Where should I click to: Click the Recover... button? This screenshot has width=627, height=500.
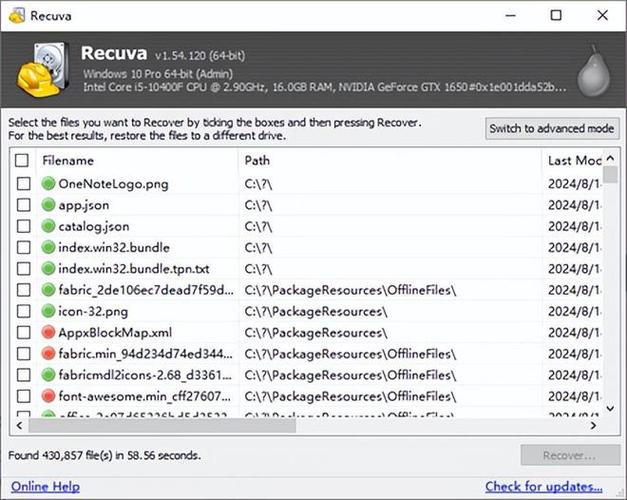(x=570, y=455)
